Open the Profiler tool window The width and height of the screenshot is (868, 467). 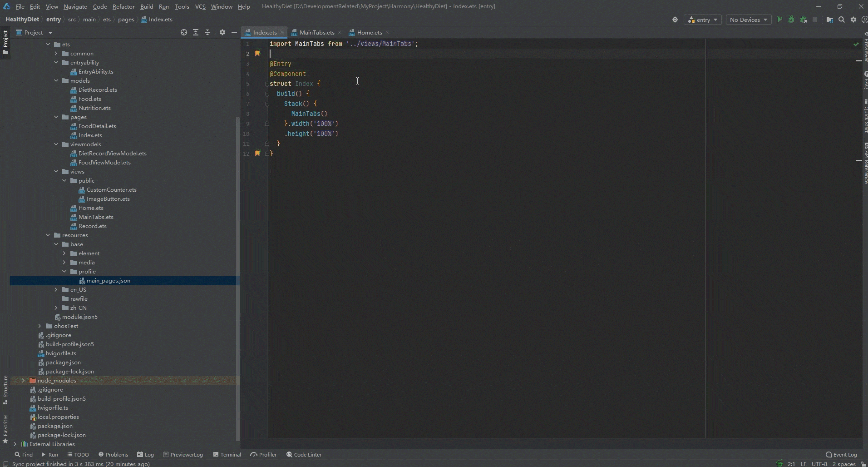pos(263,454)
